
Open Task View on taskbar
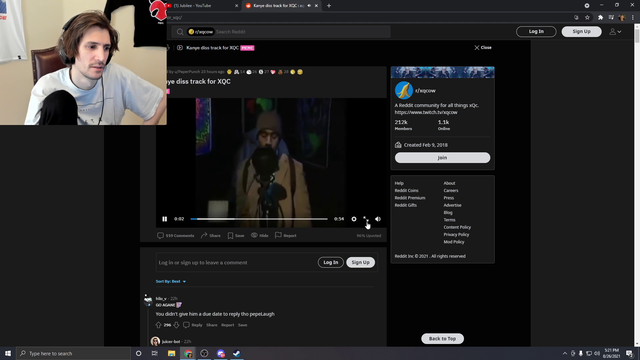(x=155, y=353)
